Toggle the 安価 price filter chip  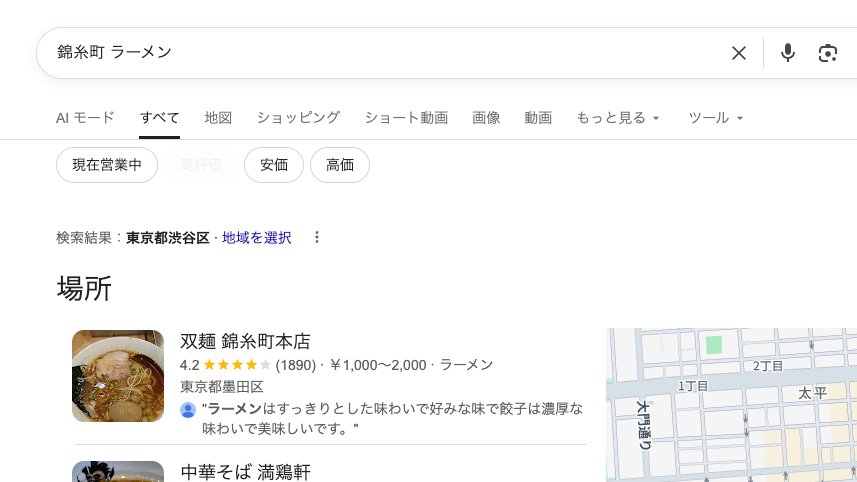274,165
